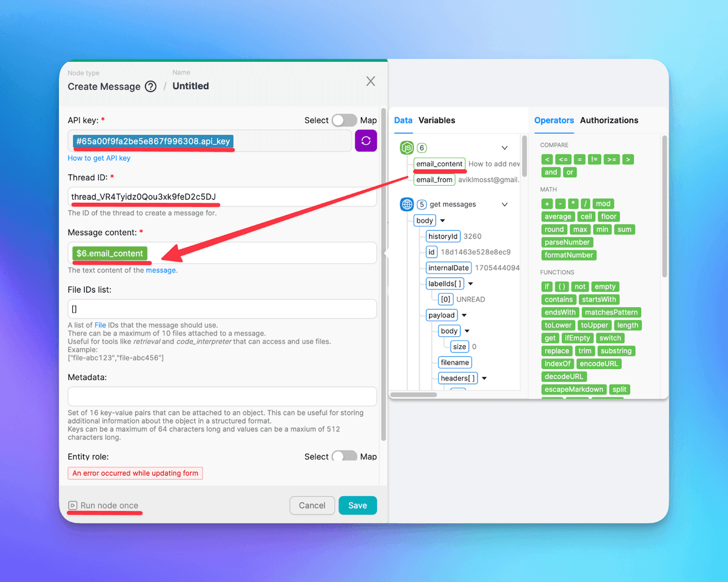Click the green JS node icon

coord(406,147)
